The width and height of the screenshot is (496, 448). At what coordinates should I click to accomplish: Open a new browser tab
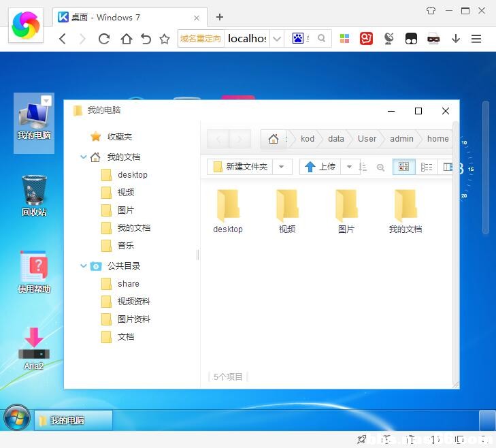click(220, 17)
